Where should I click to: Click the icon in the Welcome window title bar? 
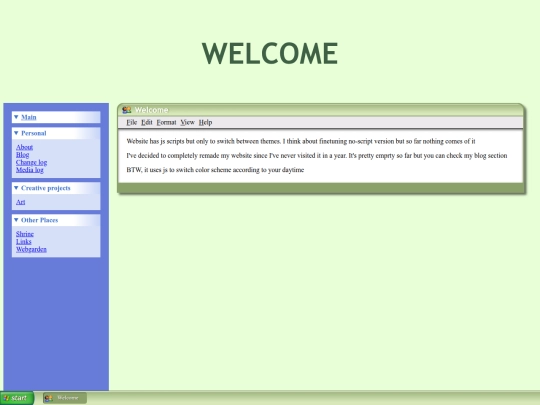[126, 110]
